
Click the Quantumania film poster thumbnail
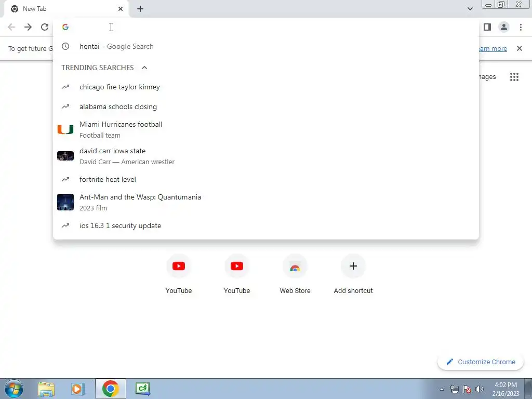coord(65,202)
